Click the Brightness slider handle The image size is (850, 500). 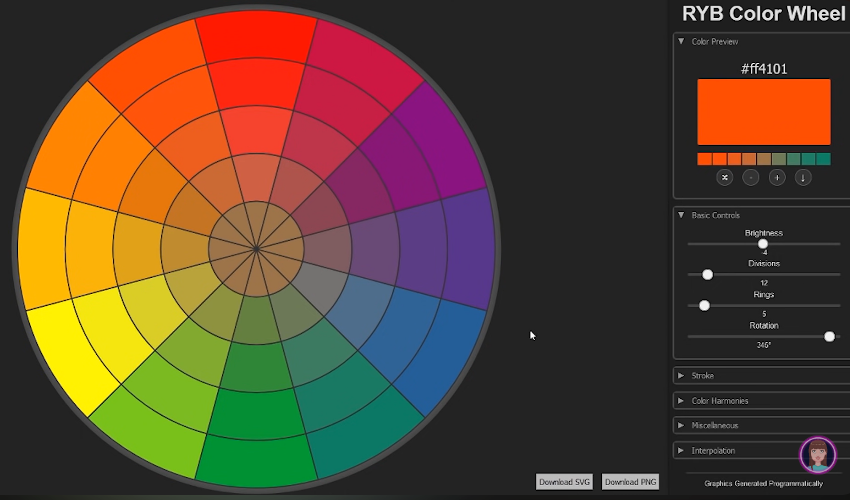tap(763, 243)
